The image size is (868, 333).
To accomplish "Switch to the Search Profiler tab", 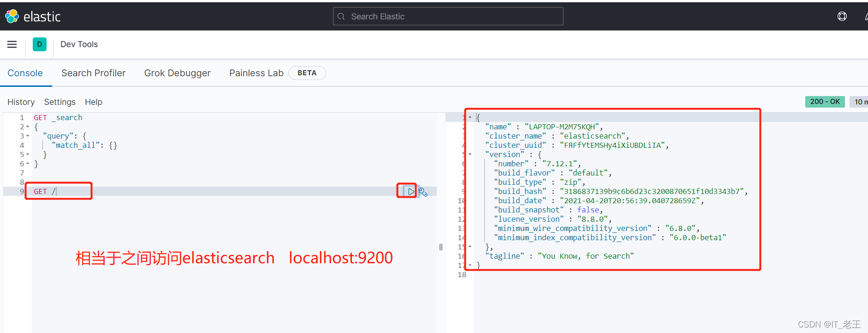I will [93, 73].
